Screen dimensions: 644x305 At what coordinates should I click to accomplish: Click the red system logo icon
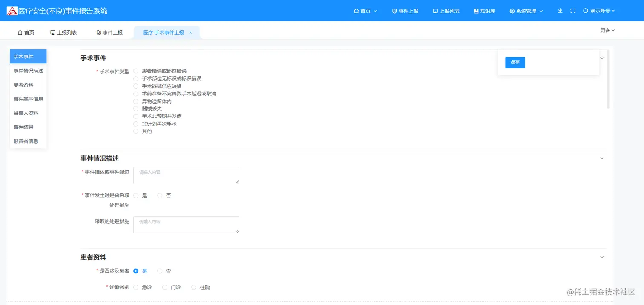tap(12, 11)
